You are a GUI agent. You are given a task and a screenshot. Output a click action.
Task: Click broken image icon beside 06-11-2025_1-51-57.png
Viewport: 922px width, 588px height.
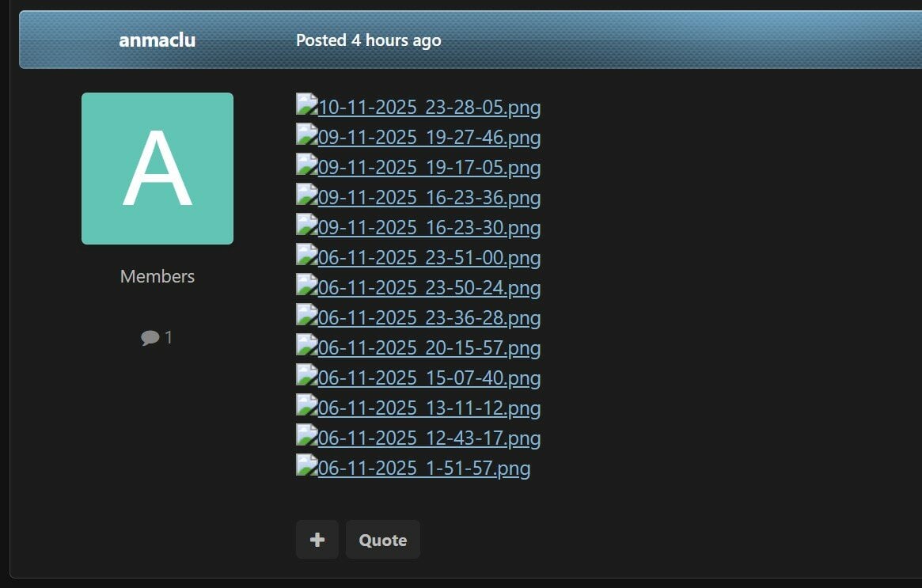pyautogui.click(x=307, y=465)
